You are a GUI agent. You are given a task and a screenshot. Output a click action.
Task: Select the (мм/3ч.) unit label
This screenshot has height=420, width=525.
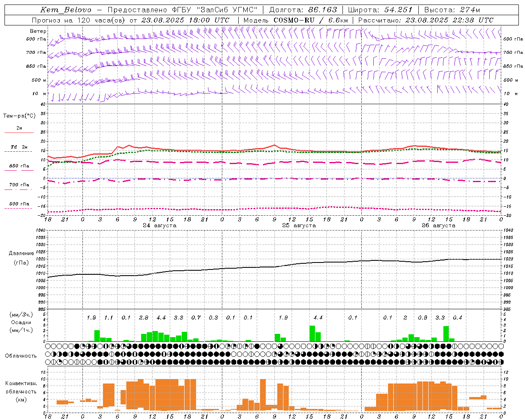(x=21, y=315)
